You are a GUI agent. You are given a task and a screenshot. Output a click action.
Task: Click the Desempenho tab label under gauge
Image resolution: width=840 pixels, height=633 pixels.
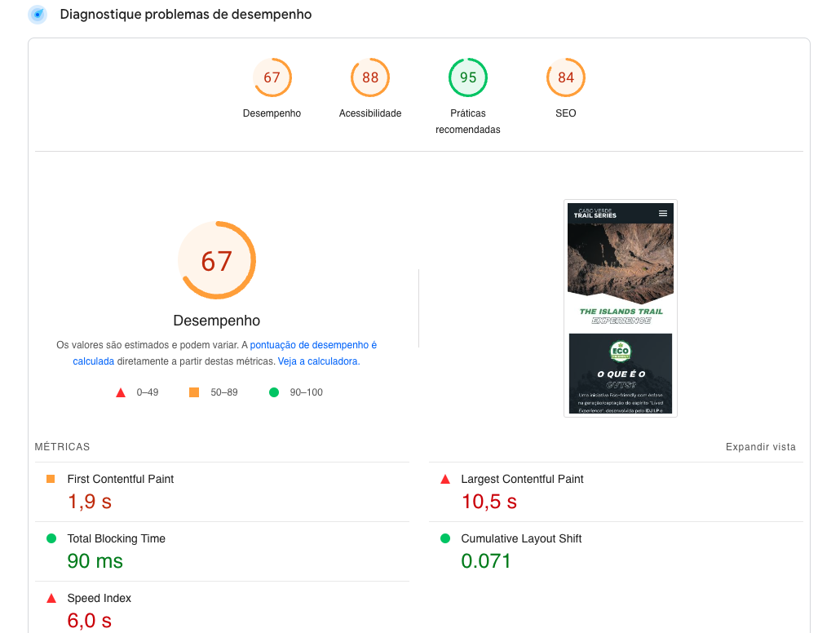point(272,113)
